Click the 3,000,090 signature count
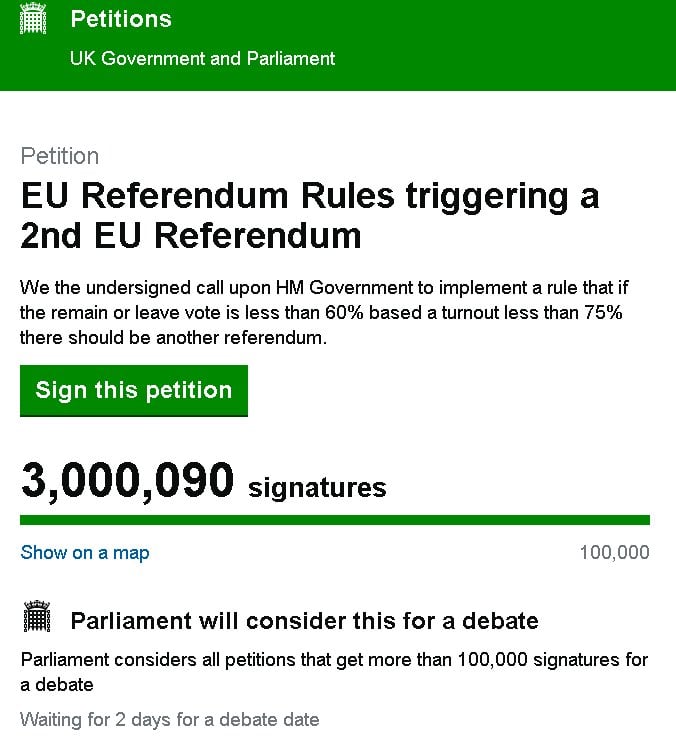 pos(127,482)
